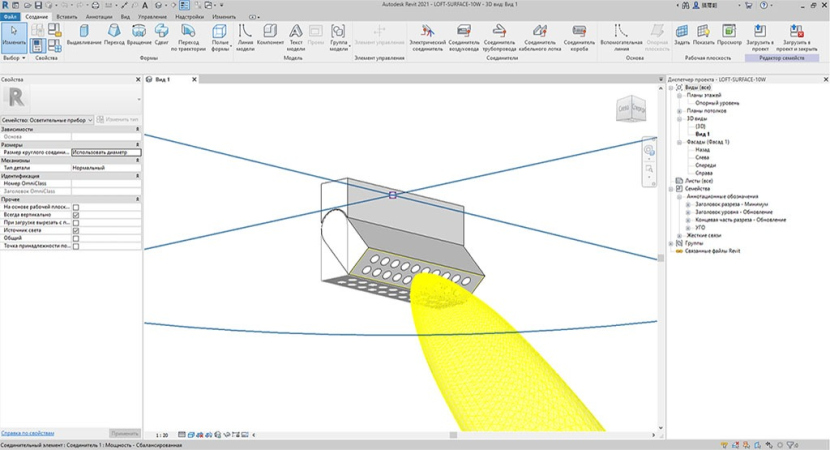Click the Соединитель трубопровода icon
830x450 pixels.
(499, 37)
